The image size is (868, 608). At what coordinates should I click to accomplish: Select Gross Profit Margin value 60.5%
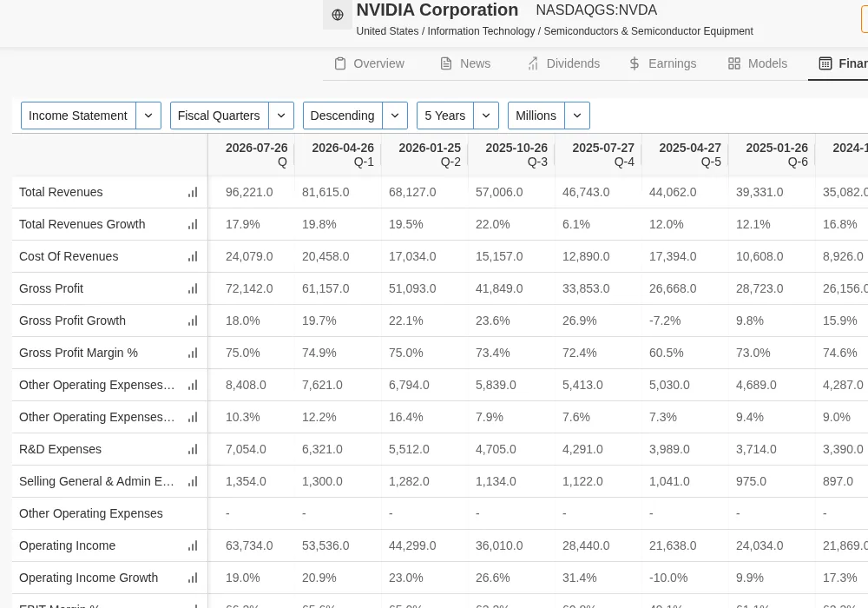point(666,353)
